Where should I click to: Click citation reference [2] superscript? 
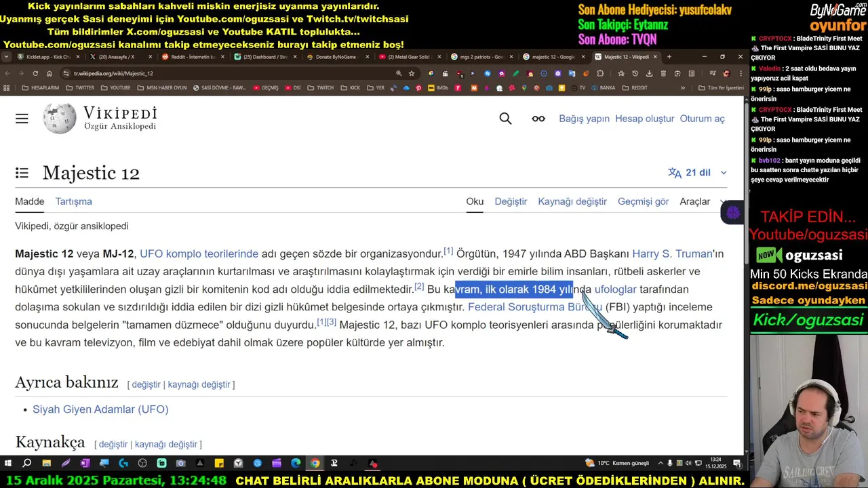click(x=419, y=286)
